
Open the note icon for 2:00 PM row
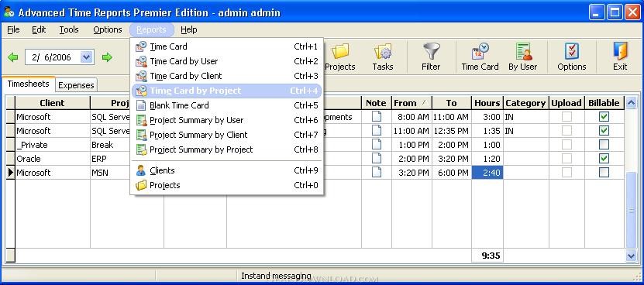tap(376, 158)
